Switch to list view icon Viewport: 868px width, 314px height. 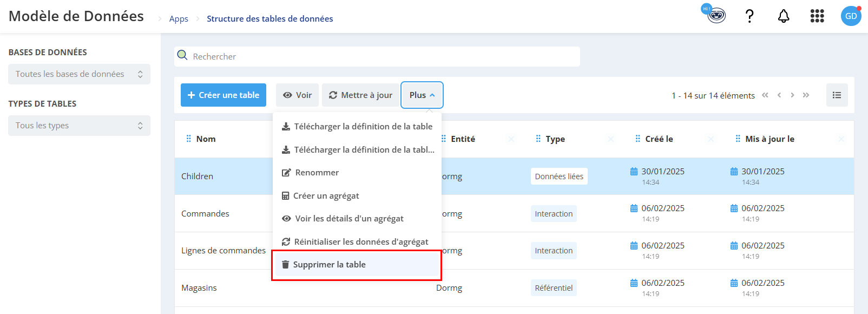pos(837,95)
